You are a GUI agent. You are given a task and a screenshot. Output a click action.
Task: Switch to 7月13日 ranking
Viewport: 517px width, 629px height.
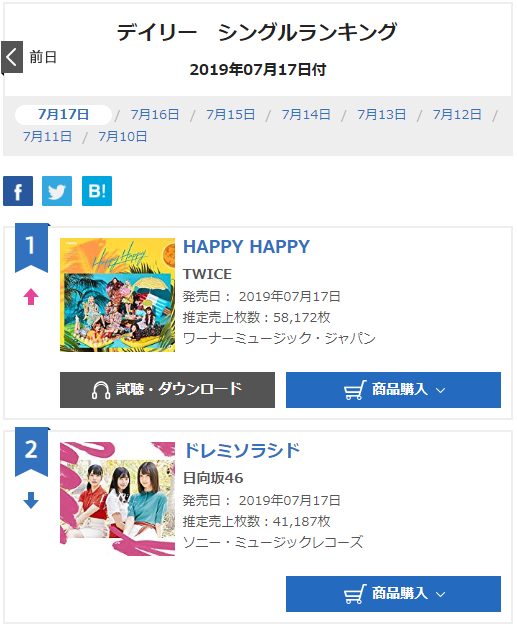coord(381,115)
